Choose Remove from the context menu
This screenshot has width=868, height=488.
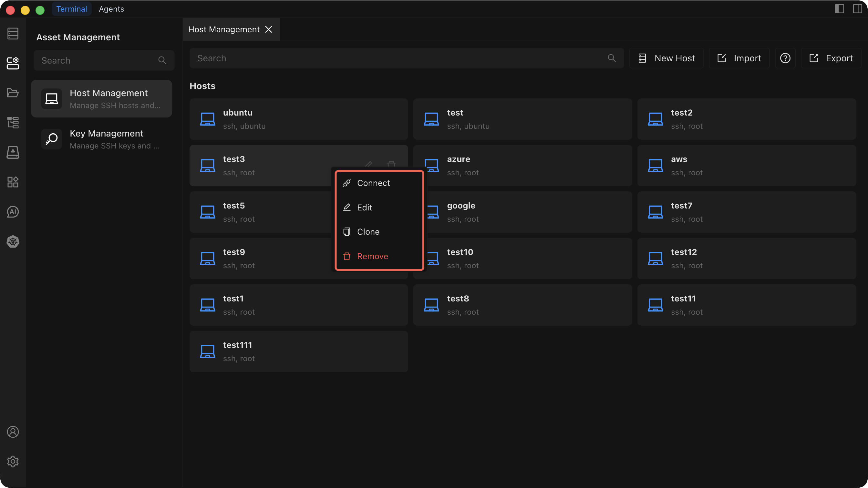(372, 256)
